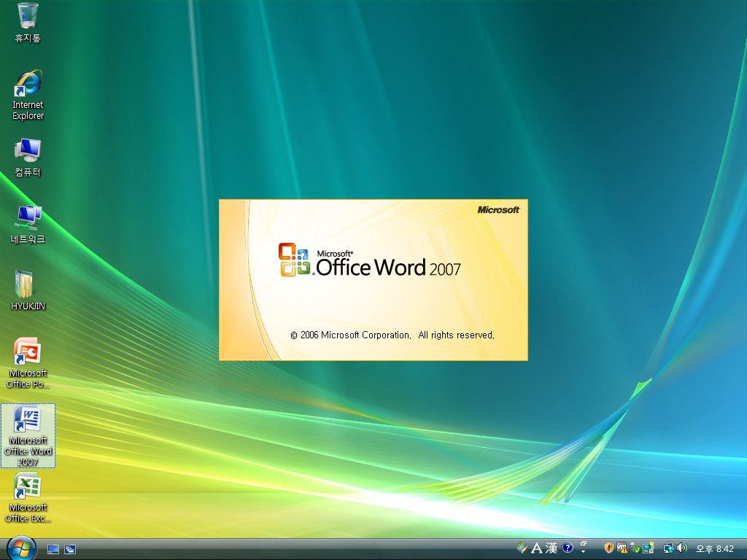Open the 휴지통 recycle bin icon
This screenshot has height=560, width=747.
28,23
